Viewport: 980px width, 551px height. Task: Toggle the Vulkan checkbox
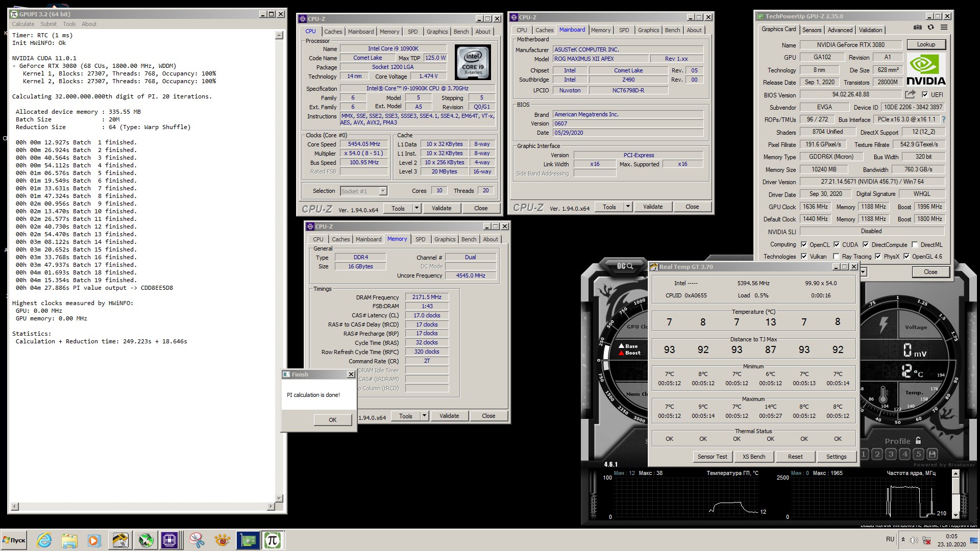tap(804, 257)
